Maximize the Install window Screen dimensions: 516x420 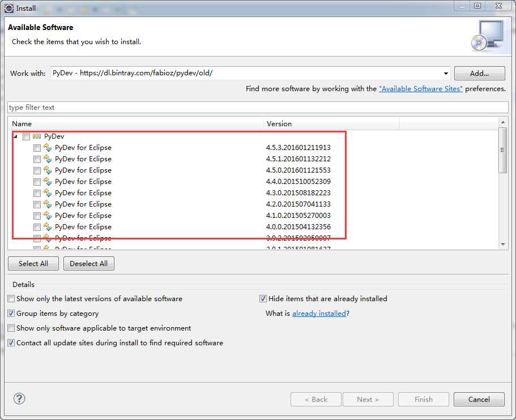point(477,6)
